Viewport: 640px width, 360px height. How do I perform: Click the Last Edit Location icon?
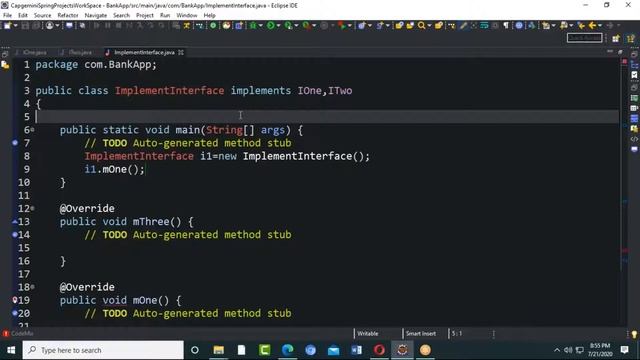(x=581, y=26)
